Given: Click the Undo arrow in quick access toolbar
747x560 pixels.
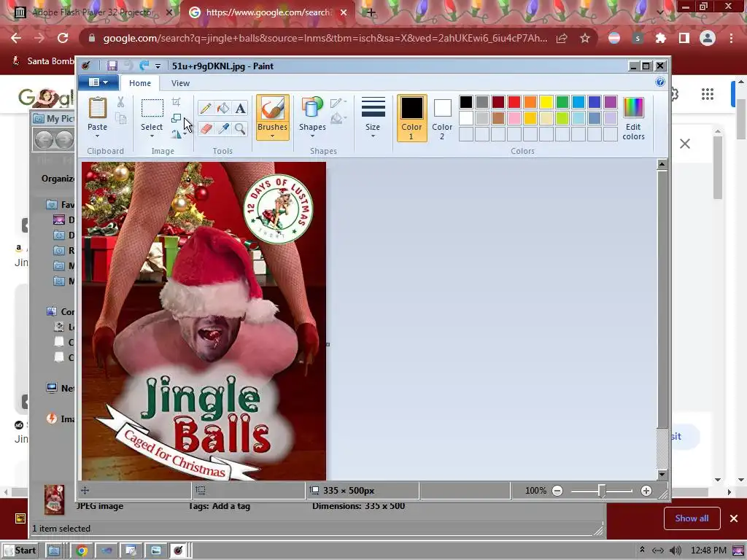Looking at the screenshot, I should tap(128, 66).
